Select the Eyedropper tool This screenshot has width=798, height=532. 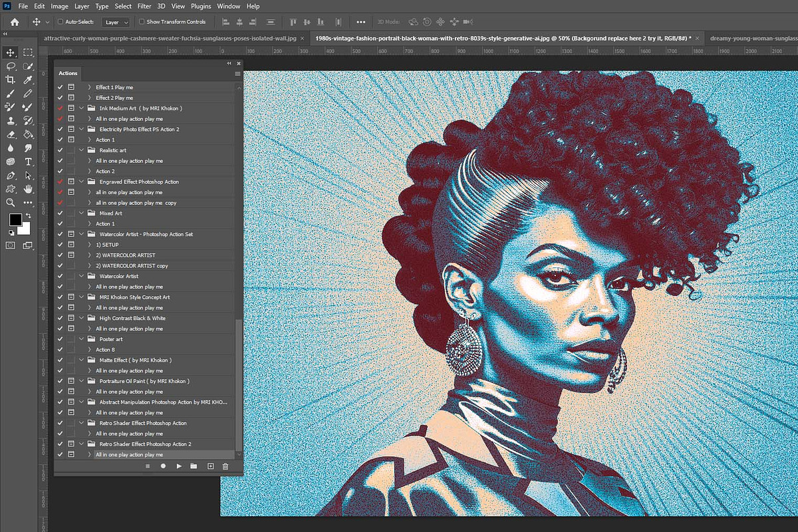(x=28, y=80)
